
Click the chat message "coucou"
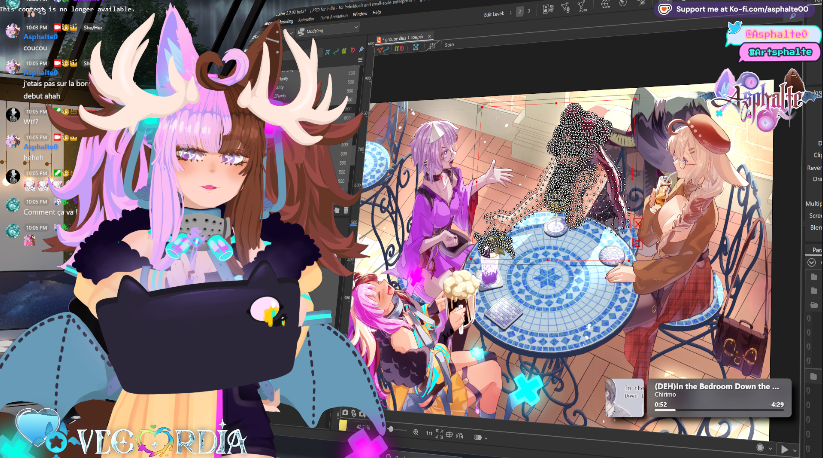35,48
